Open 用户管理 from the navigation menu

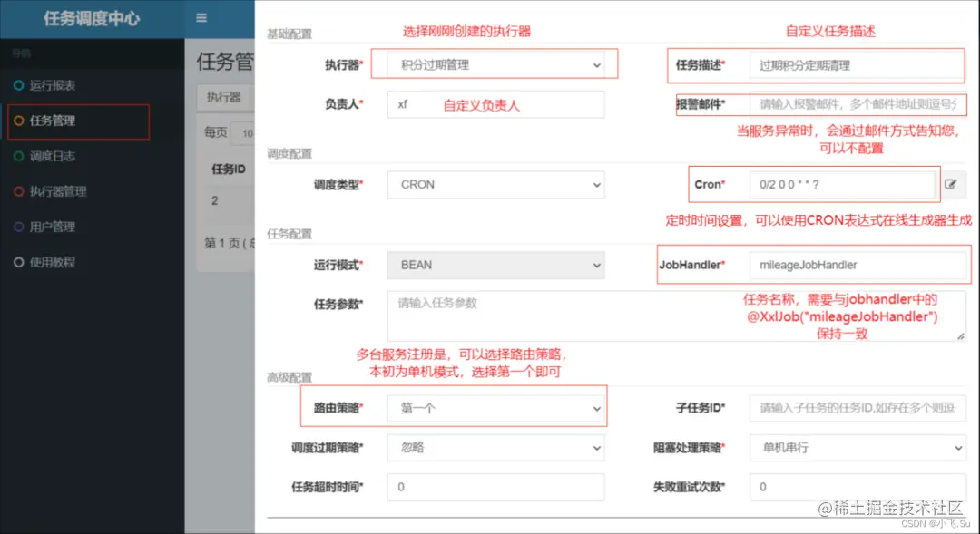pyautogui.click(x=56, y=227)
